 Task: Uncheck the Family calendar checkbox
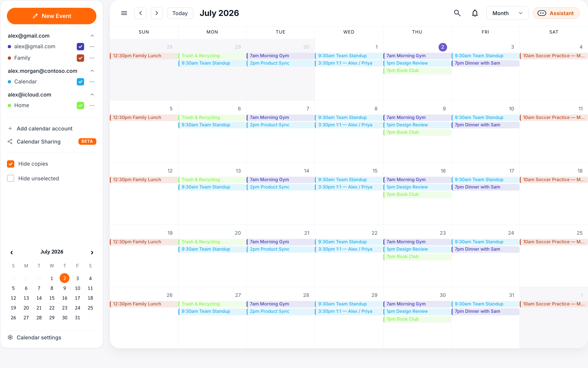click(x=80, y=58)
